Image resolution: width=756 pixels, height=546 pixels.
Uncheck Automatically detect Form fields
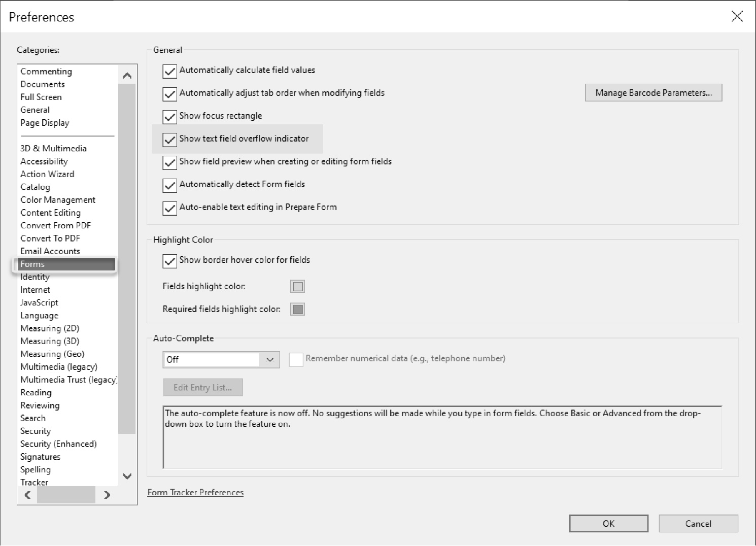[x=169, y=185]
